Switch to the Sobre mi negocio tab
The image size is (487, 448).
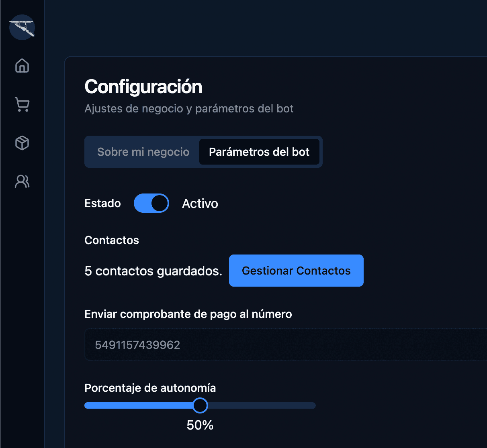(x=143, y=152)
